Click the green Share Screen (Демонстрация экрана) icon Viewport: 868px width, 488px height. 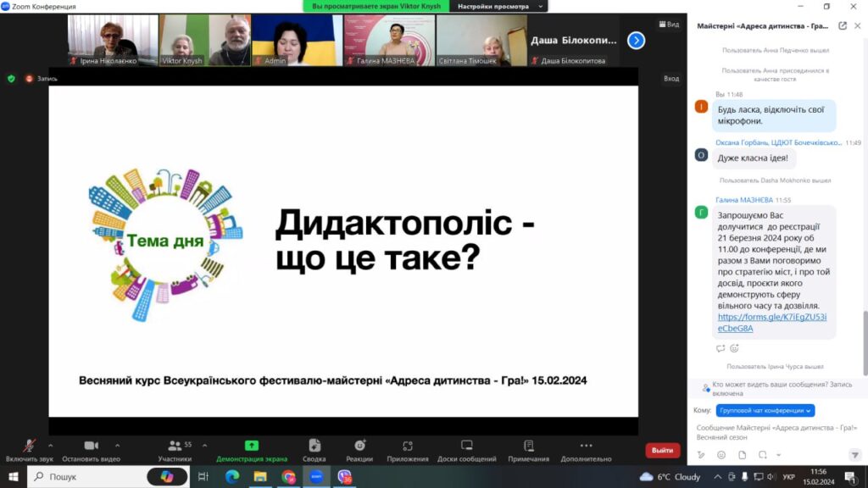click(252, 446)
